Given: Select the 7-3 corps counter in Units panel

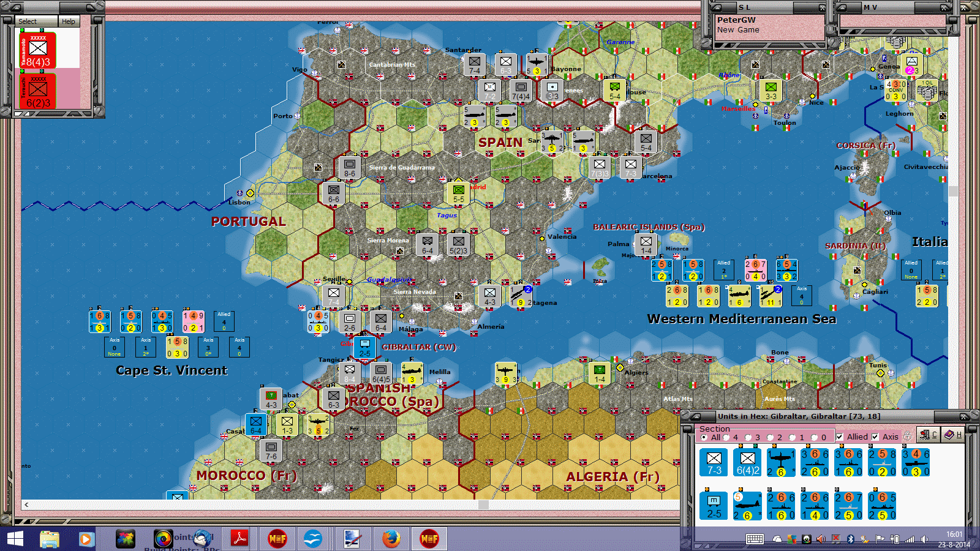Looking at the screenshot, I should point(712,462).
